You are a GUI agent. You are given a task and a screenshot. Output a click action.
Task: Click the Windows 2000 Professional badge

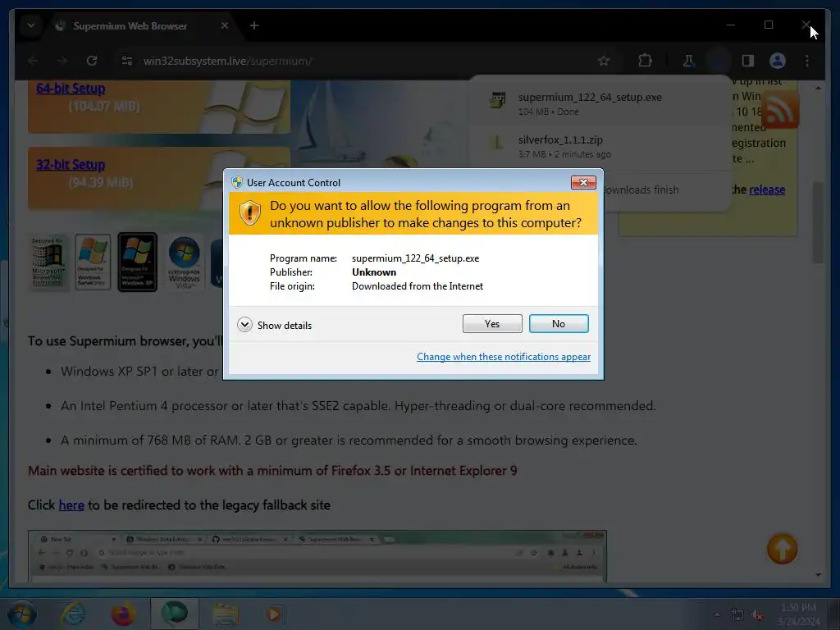point(48,262)
